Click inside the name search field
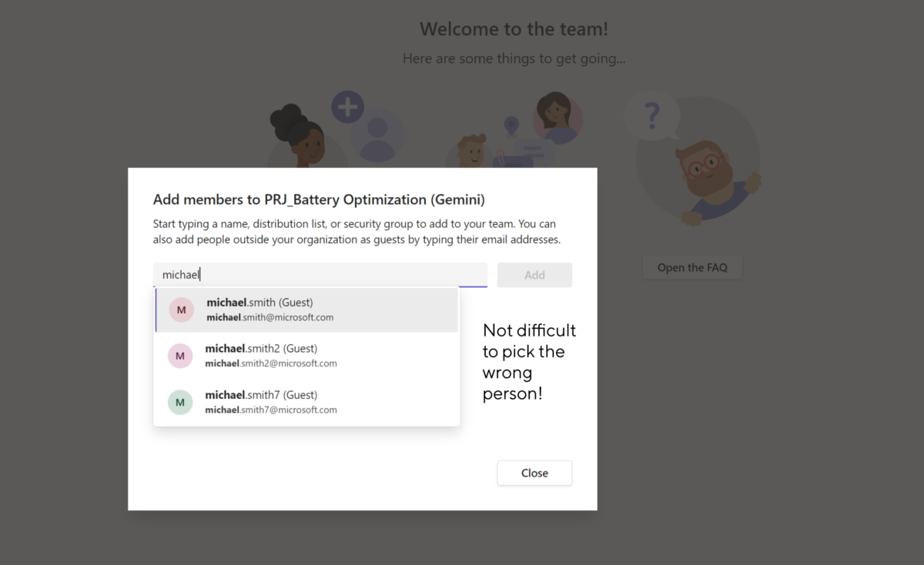Screen dimensions: 924x565 [x=320, y=275]
